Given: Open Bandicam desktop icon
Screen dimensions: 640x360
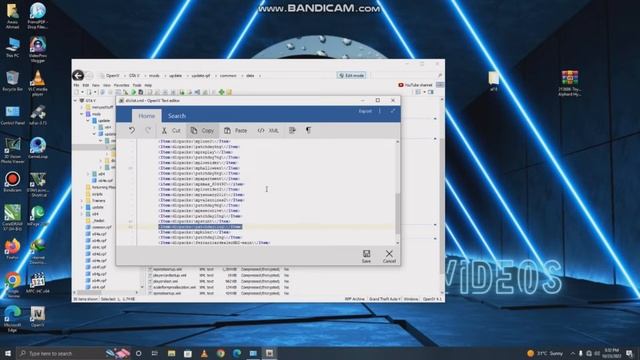Looking at the screenshot, I should (x=13, y=182).
